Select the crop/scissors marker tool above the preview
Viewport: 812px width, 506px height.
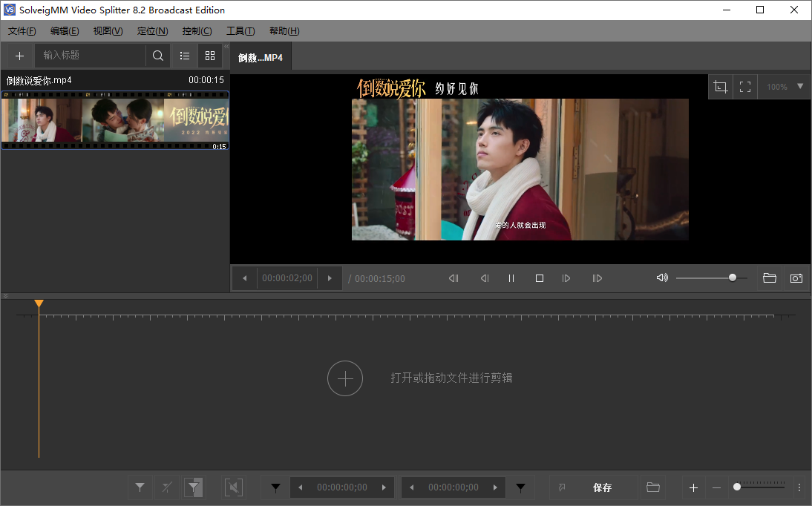(x=720, y=86)
